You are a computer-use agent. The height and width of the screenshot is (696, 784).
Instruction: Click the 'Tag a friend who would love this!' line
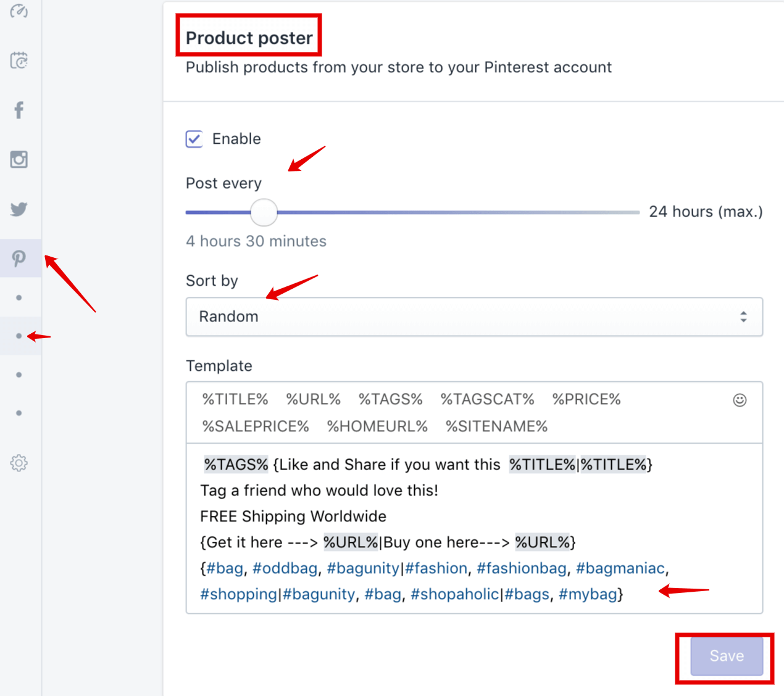click(x=319, y=491)
